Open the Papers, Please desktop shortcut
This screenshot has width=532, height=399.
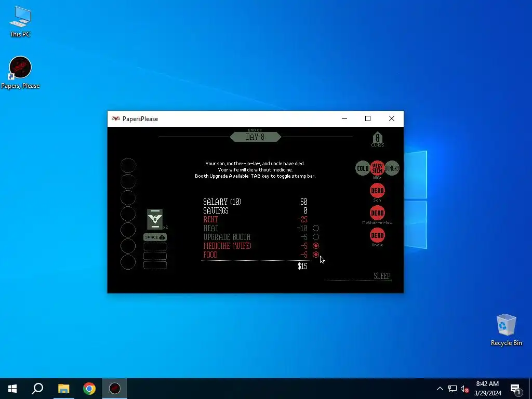(x=20, y=73)
